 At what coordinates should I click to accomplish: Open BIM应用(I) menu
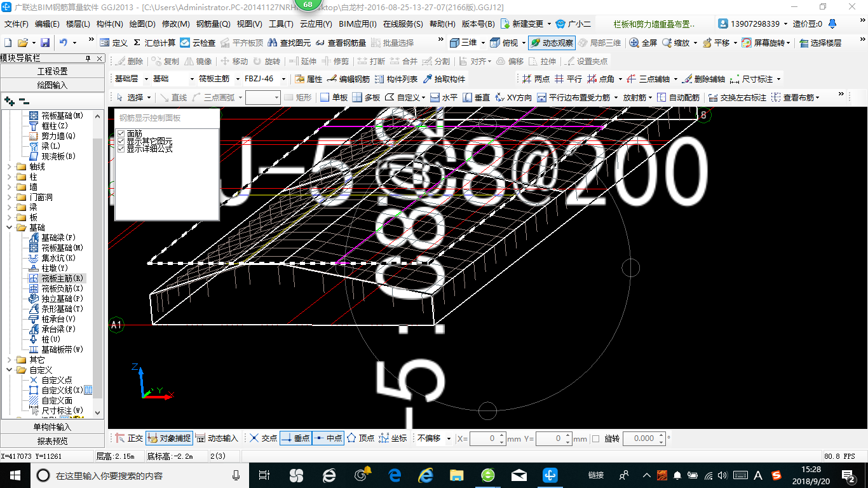358,24
